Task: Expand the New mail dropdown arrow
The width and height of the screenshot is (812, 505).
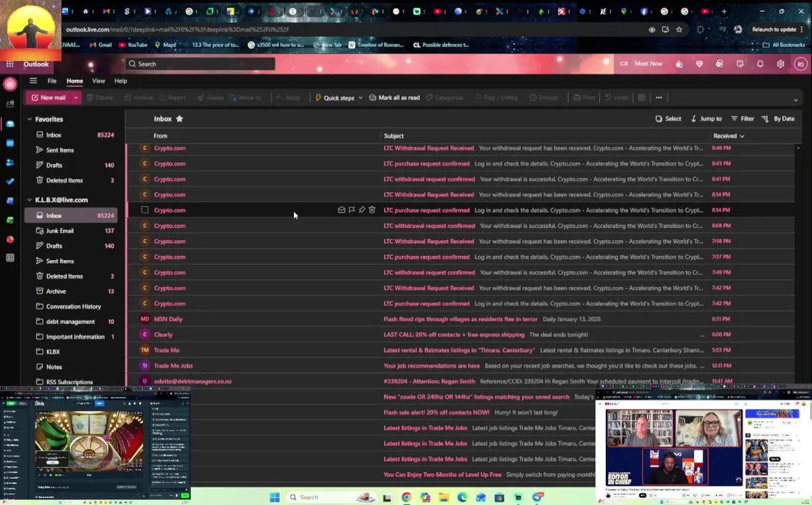Action: tap(76, 97)
